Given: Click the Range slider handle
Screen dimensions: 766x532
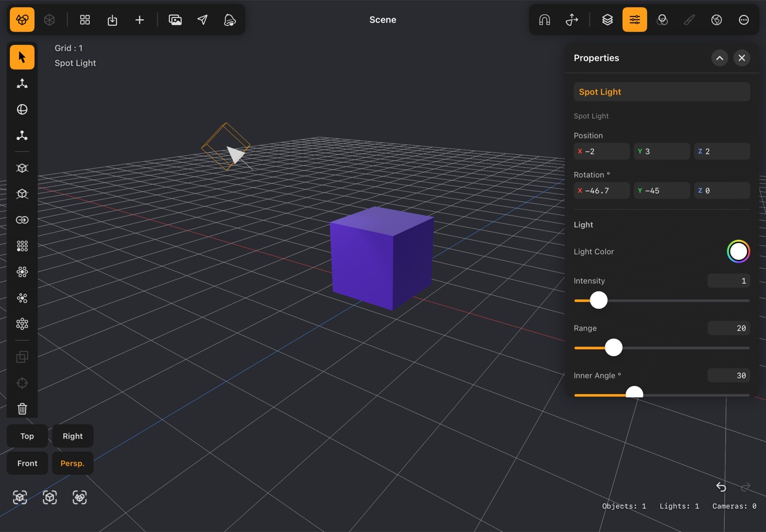Looking at the screenshot, I should click(x=613, y=347).
